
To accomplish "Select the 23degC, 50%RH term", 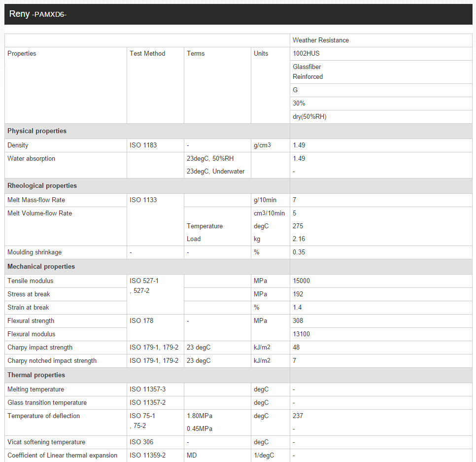I will (210, 159).
